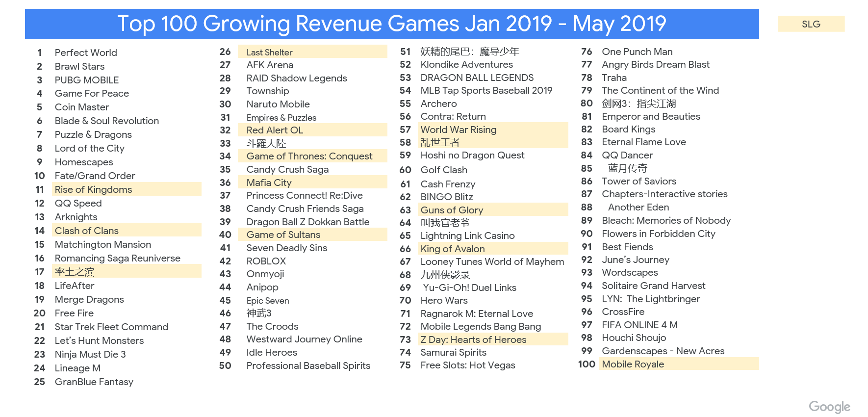The width and height of the screenshot is (868, 417).
Task: Click the SLG legend color box
Action: click(x=811, y=24)
